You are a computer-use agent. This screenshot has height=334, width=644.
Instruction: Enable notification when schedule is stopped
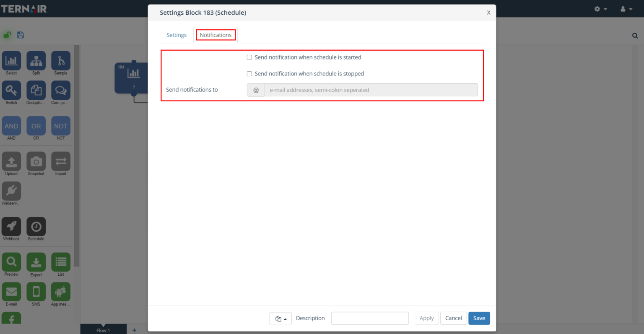pos(249,74)
